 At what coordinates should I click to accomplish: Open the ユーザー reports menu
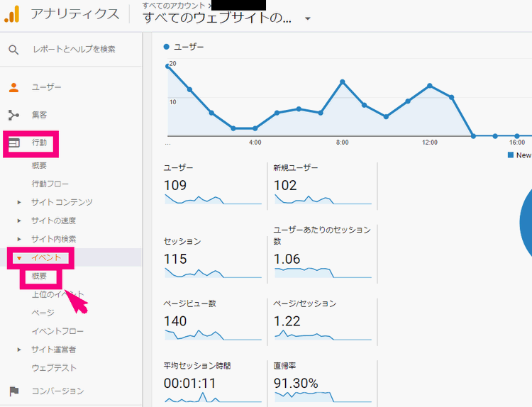[x=47, y=87]
